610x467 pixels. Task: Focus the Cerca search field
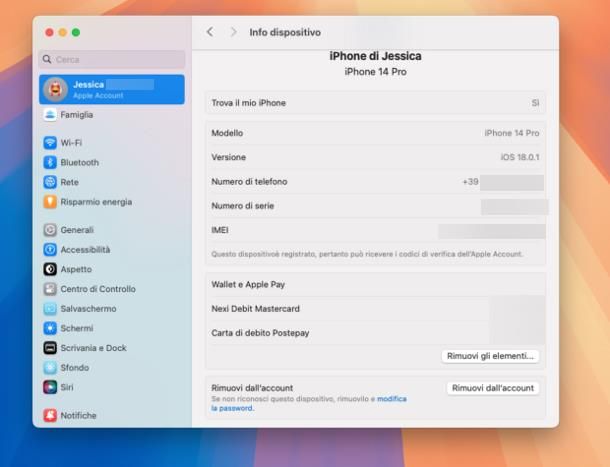(x=112, y=59)
